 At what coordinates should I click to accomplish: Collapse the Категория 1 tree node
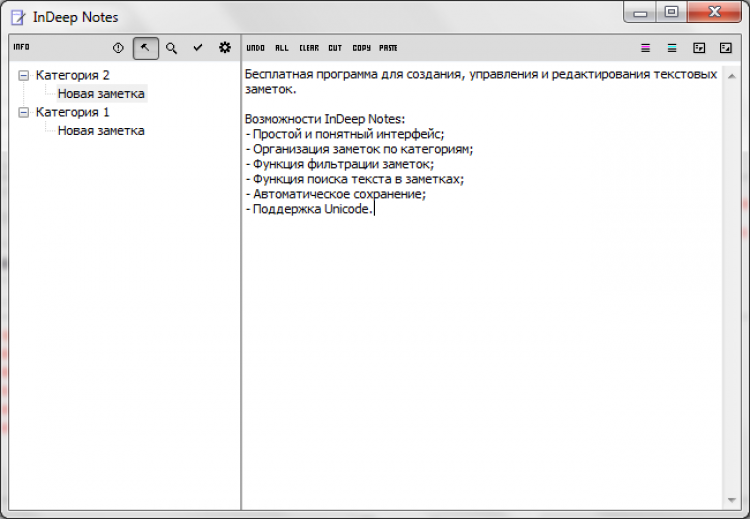point(23,112)
